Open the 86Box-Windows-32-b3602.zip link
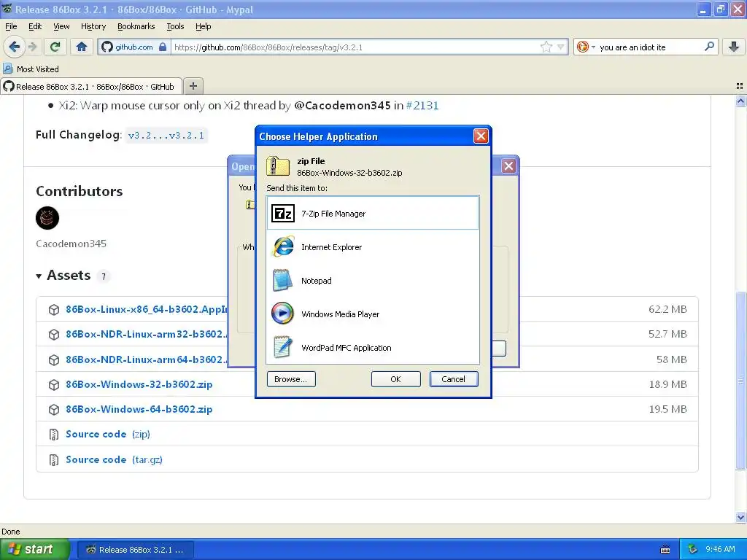 click(139, 384)
